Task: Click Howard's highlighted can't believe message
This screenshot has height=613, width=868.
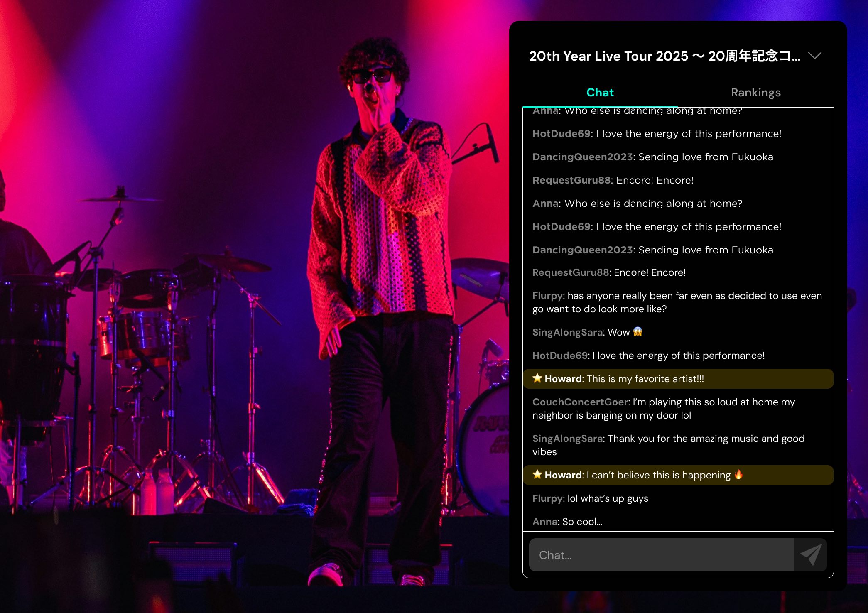Action: [658, 475]
